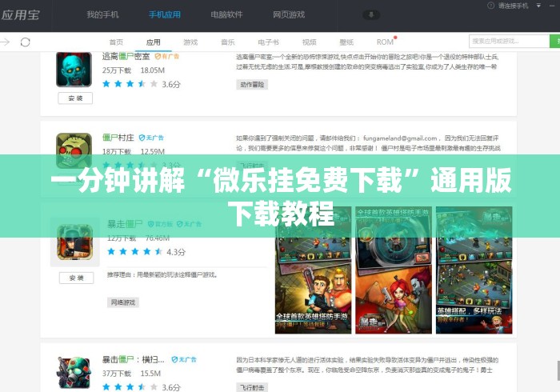Click the vertical scrollbar handle
Viewport: 560px width, 392px height.
click(558, 370)
